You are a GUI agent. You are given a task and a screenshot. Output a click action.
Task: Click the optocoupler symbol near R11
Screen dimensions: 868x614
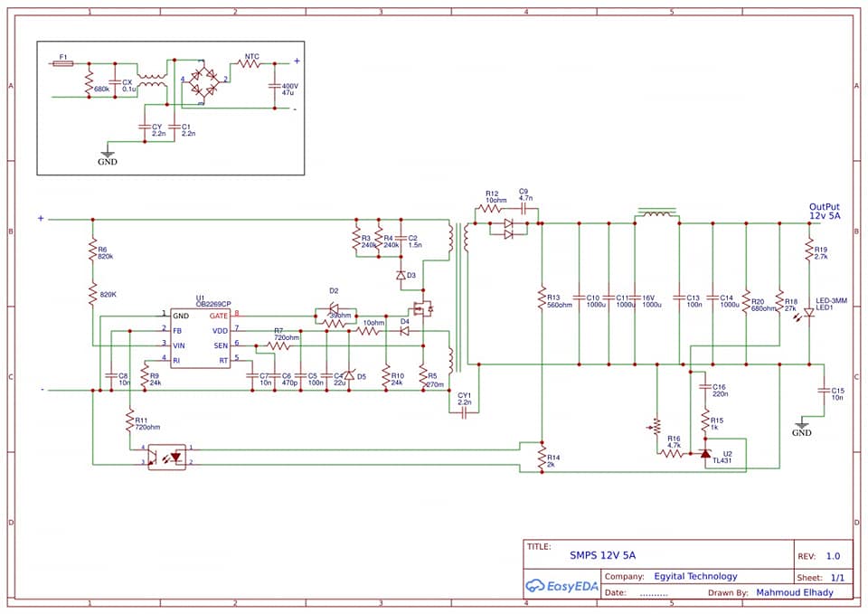[x=168, y=457]
